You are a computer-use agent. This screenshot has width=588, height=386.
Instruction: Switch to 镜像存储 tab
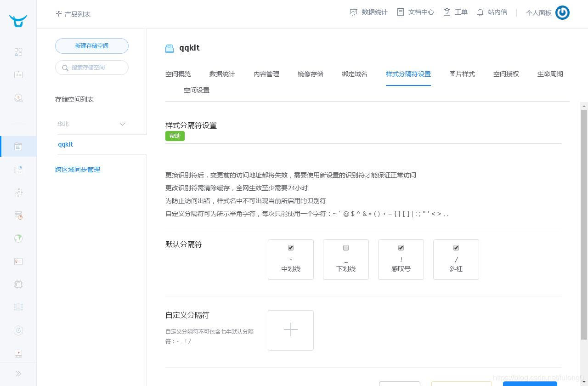coord(311,74)
